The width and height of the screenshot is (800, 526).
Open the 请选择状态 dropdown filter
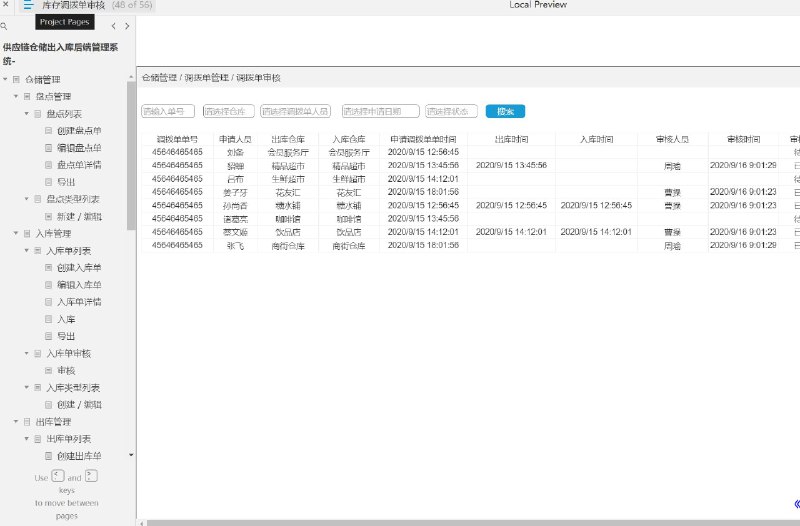(451, 111)
